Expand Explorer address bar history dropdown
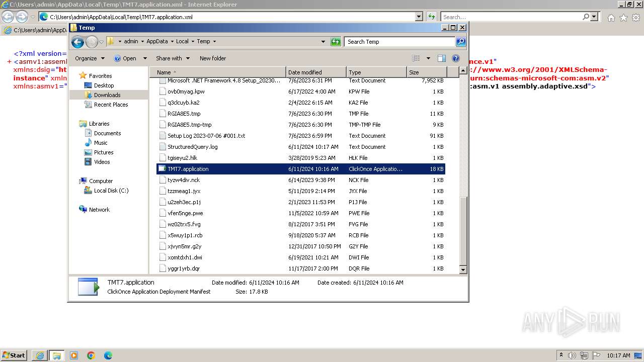 323,42
